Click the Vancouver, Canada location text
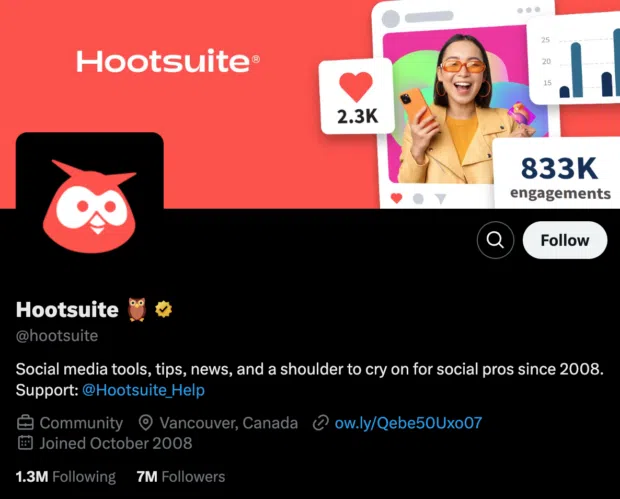This screenshot has height=499, width=620. click(x=229, y=423)
